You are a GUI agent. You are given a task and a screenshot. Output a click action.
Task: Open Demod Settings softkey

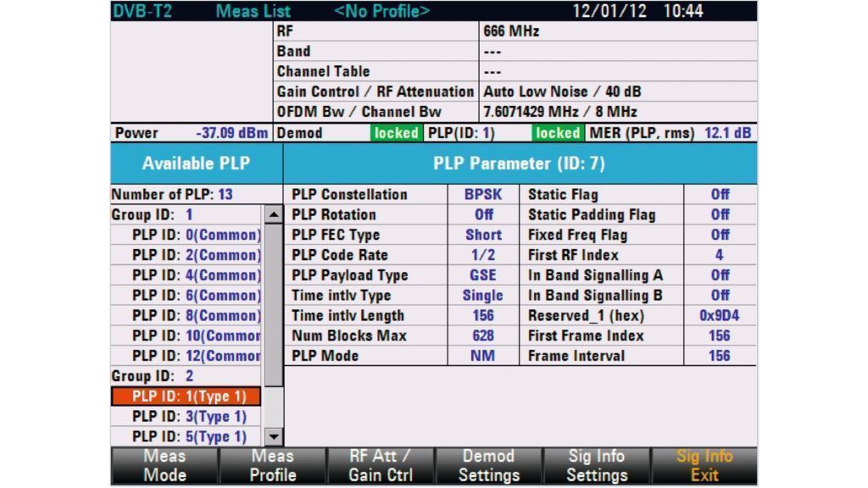[x=488, y=466]
